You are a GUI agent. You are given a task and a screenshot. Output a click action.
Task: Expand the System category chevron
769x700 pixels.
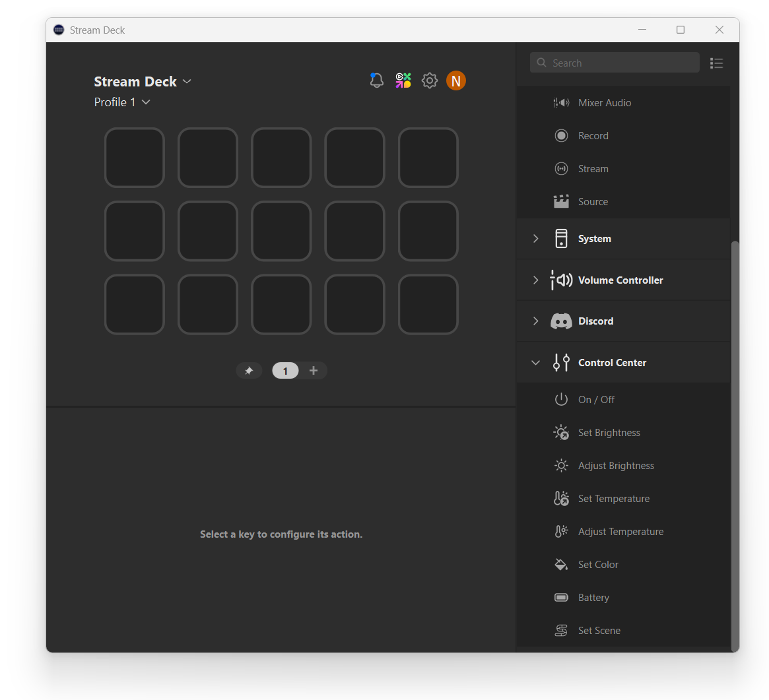tap(535, 239)
